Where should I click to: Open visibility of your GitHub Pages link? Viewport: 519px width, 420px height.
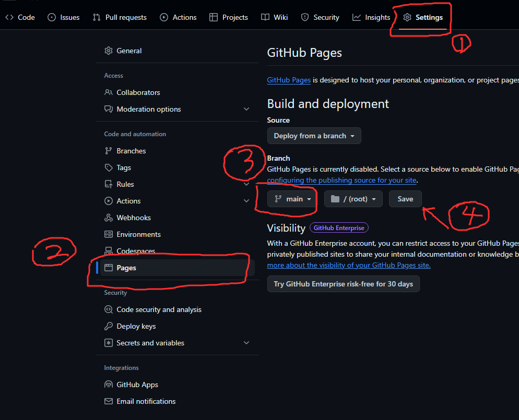(349, 265)
